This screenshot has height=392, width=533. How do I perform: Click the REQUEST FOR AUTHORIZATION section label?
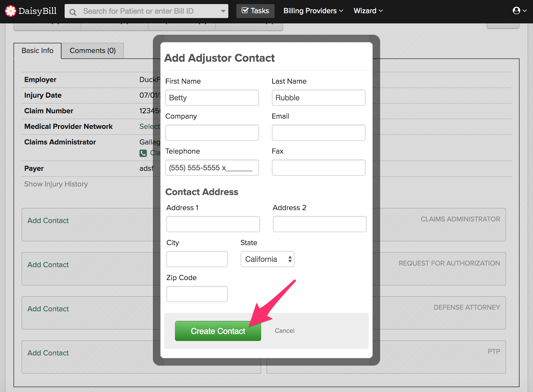tap(449, 263)
